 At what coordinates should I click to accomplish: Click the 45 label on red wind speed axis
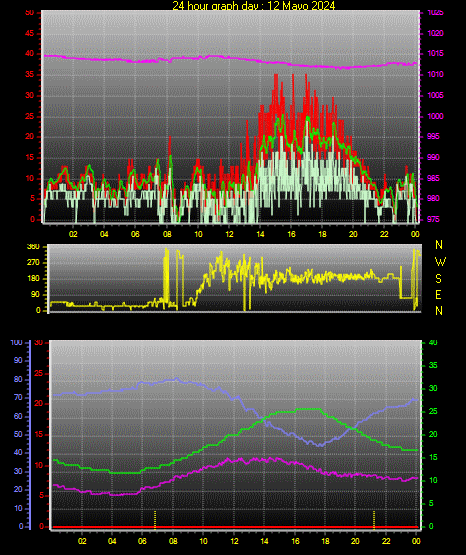point(29,33)
